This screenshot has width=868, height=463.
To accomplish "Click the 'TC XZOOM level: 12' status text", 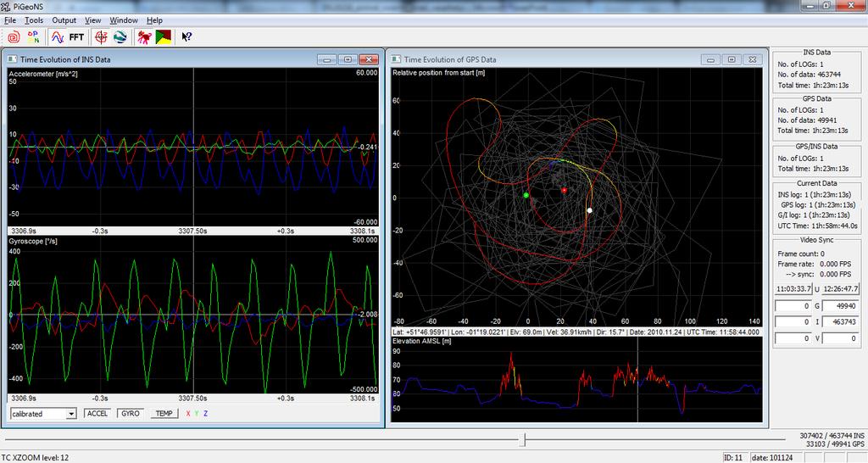I will point(35,457).
